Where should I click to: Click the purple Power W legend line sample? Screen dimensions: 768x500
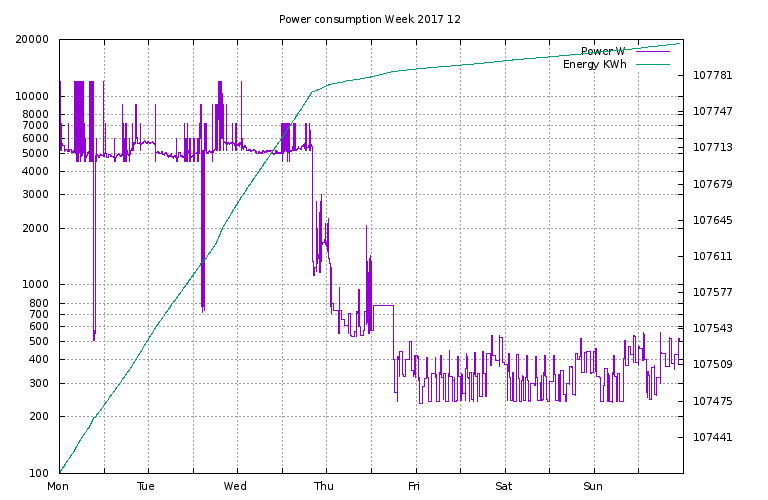click(x=653, y=51)
